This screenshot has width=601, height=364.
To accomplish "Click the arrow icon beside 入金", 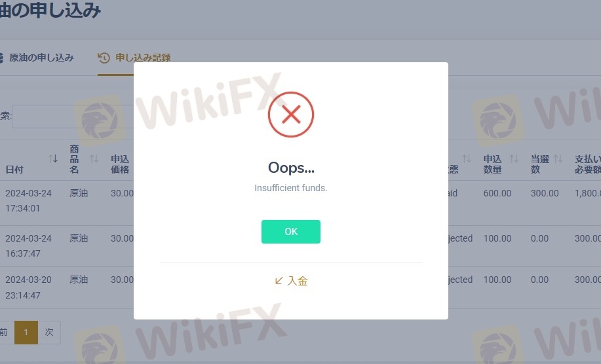I will [279, 281].
